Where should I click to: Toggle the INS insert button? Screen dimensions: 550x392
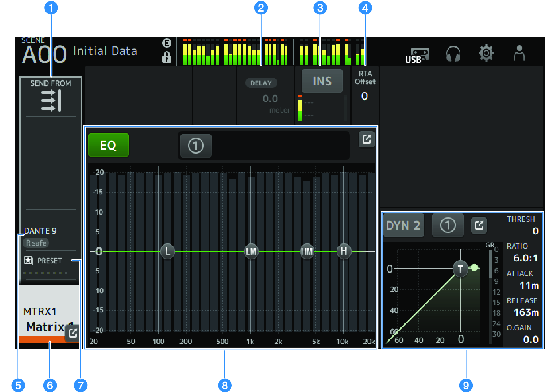tap(322, 81)
